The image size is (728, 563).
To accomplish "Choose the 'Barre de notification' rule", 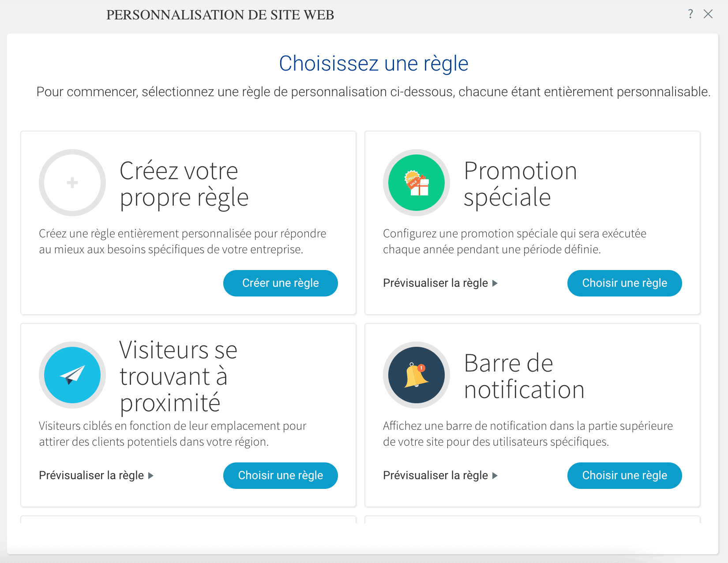I will [625, 476].
